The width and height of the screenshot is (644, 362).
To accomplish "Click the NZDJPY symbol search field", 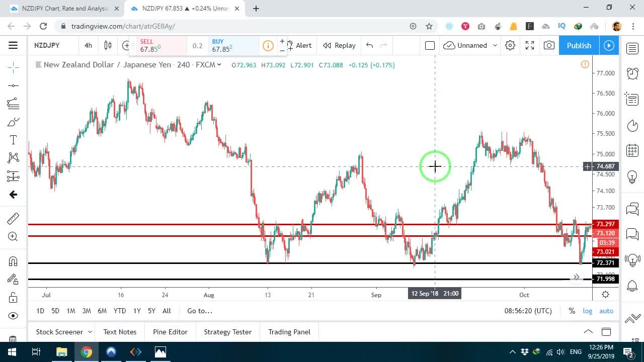I will coord(47,45).
